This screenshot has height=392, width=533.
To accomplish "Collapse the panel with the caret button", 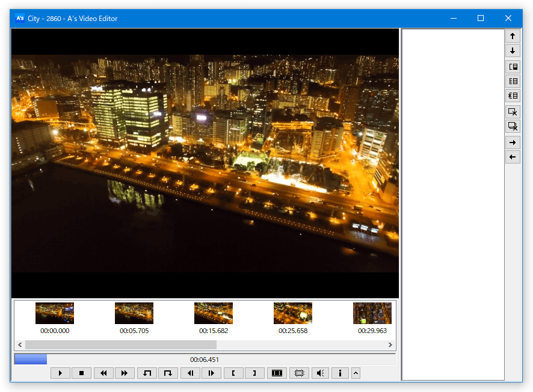I will coord(356,373).
